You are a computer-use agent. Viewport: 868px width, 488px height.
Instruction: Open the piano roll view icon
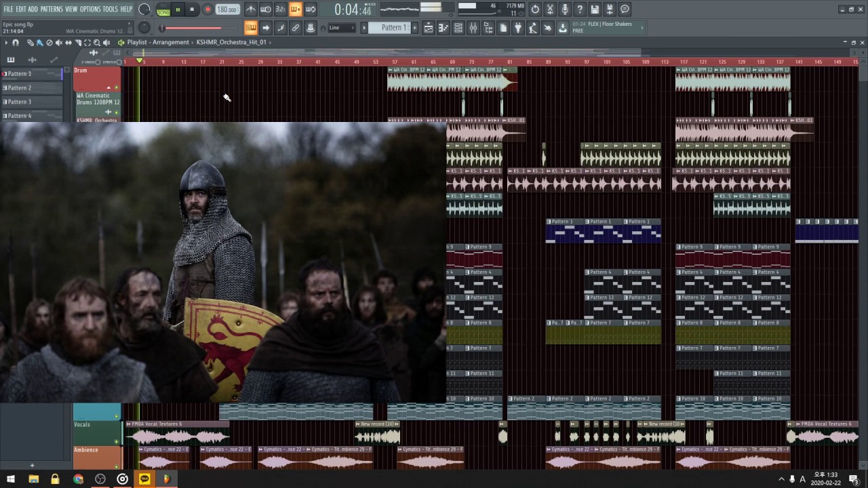click(x=443, y=28)
